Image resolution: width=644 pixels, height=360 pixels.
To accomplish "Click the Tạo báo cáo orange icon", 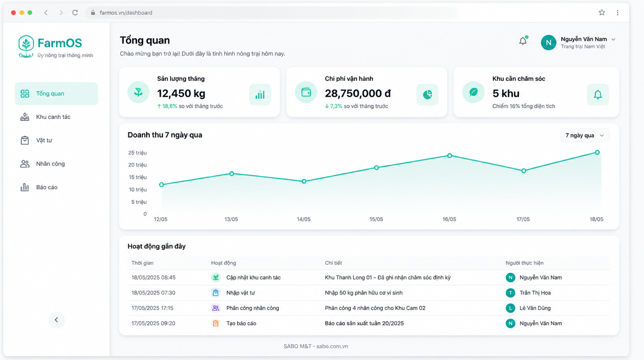I will click(216, 324).
